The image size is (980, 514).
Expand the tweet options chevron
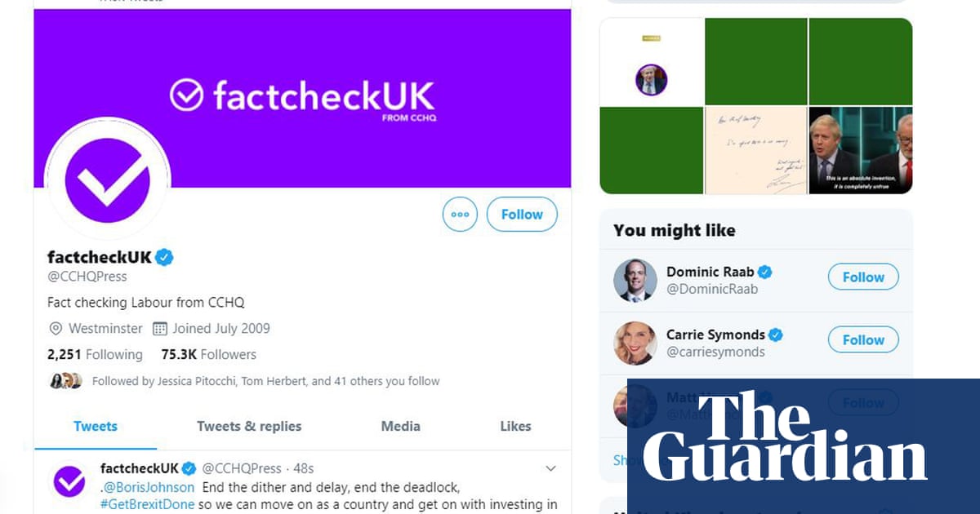coord(550,468)
